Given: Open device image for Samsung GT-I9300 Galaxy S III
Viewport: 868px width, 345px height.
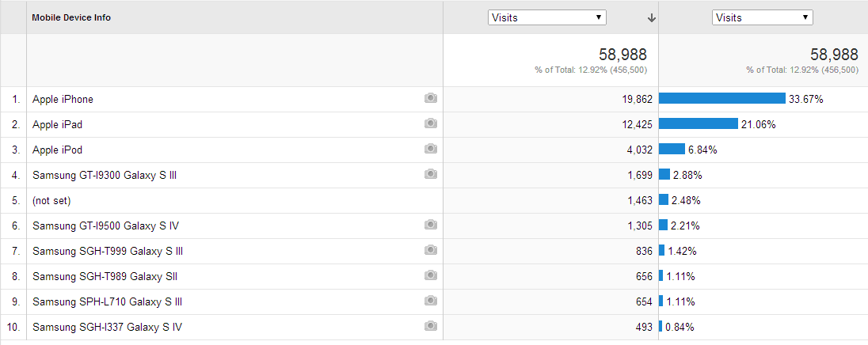Looking at the screenshot, I should [x=431, y=174].
